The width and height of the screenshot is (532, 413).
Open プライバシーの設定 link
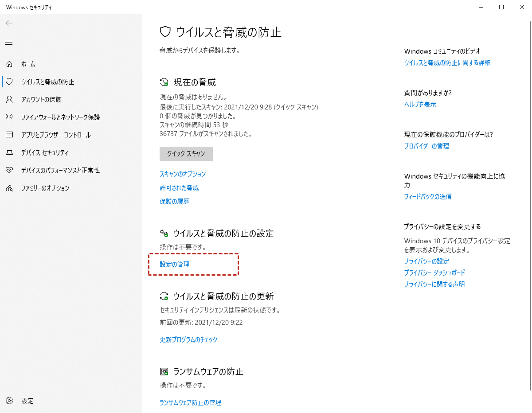(x=426, y=261)
